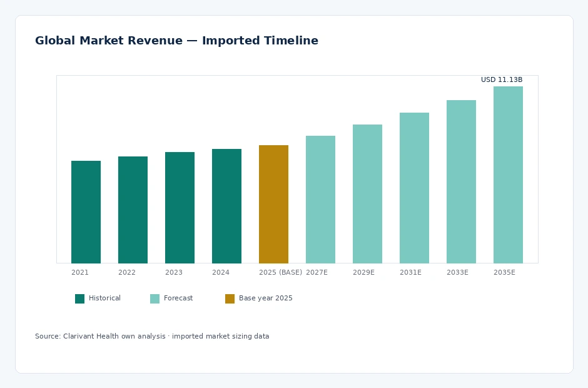
Task: Select the 2024 historical bar
Action: point(226,206)
